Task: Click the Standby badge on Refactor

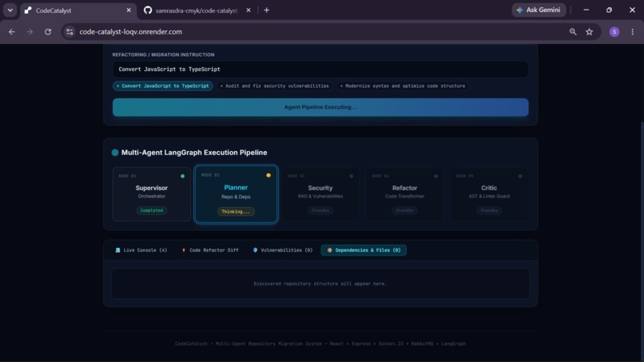Action: coord(404,210)
